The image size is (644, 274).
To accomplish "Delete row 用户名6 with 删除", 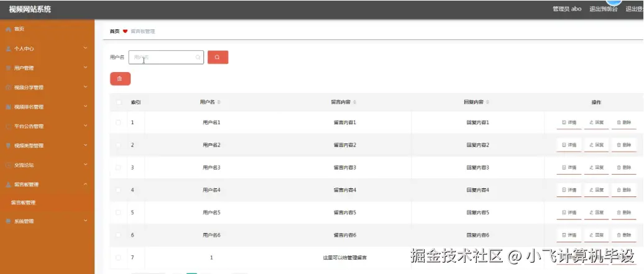I will 624,235.
